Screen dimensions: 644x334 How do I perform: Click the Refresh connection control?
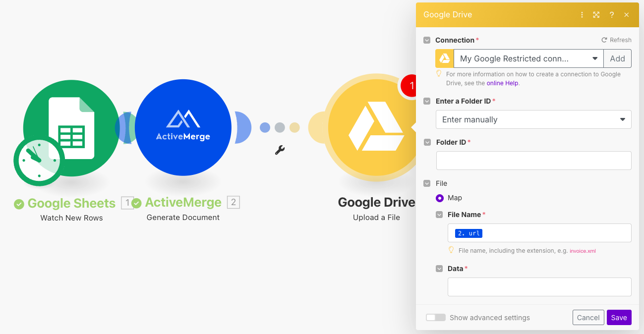point(616,40)
